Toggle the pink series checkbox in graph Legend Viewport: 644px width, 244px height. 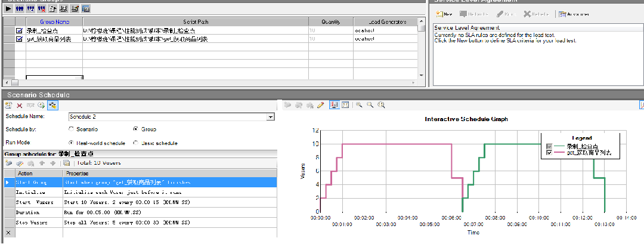pyautogui.click(x=549, y=153)
